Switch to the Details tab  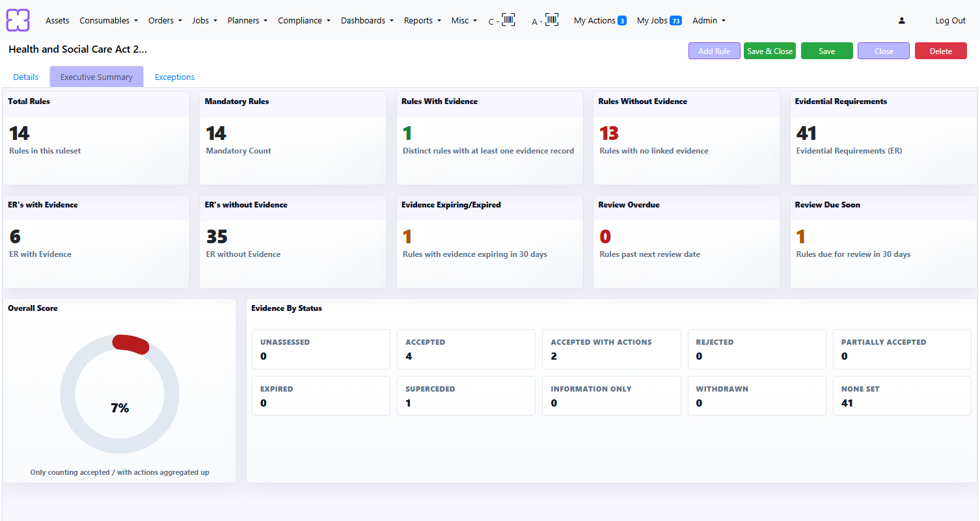click(x=26, y=77)
